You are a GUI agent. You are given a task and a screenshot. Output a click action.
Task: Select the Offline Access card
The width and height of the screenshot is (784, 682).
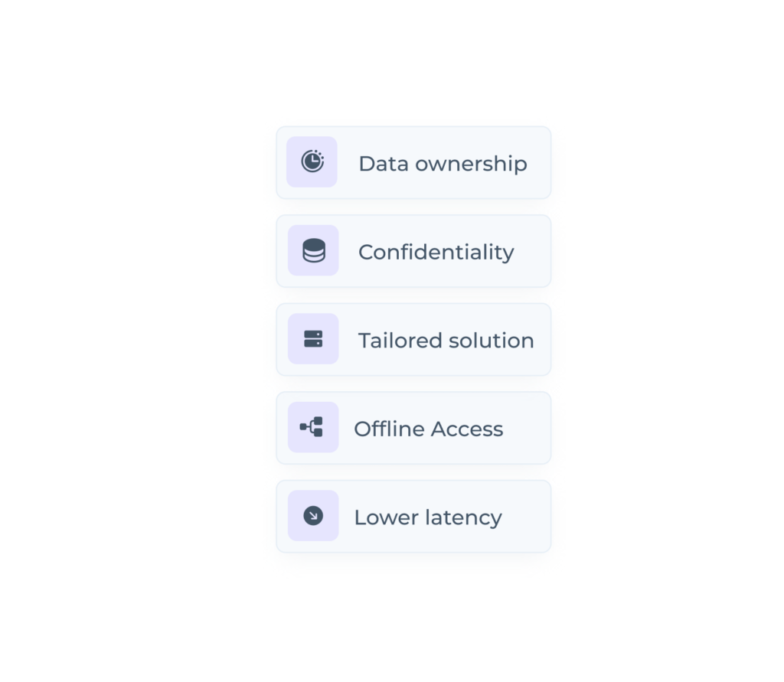[x=413, y=427]
